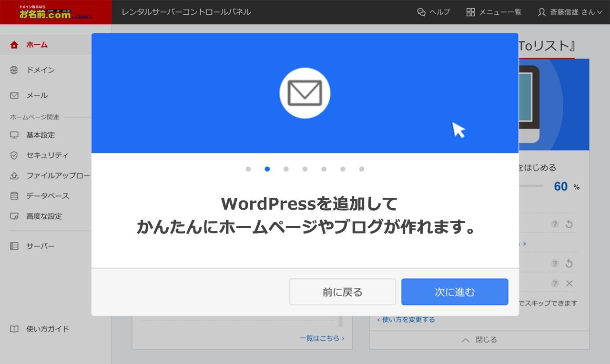Jump to the sixth pagination dot

(343, 169)
